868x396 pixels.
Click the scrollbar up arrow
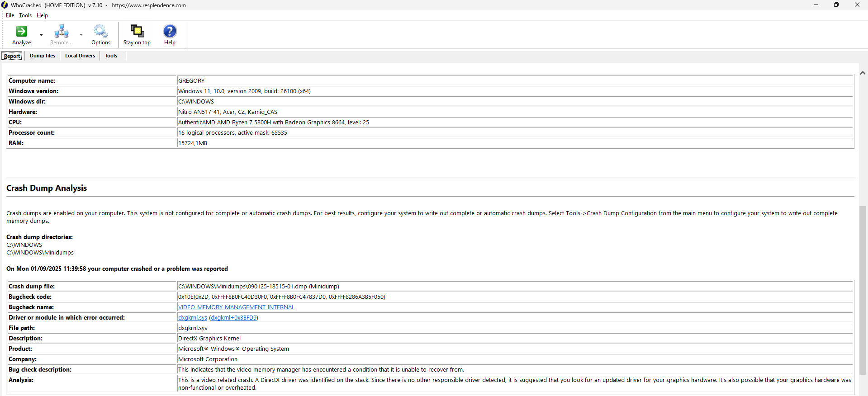(863, 73)
